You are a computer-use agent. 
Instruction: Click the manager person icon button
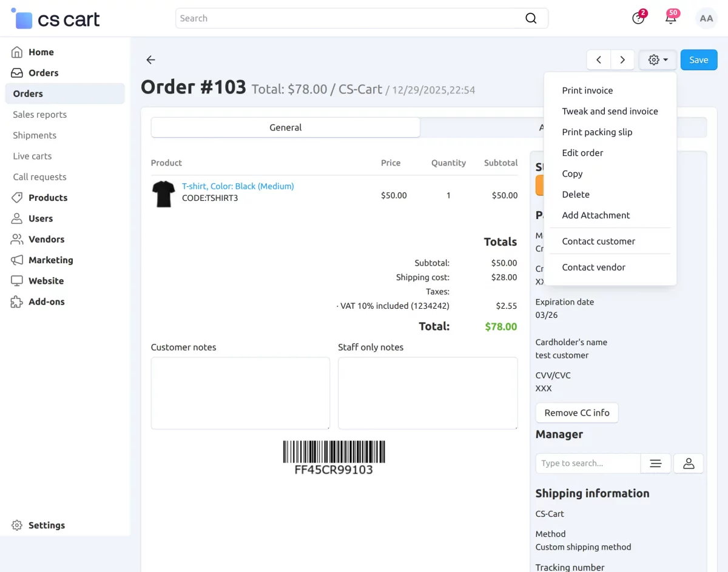pyautogui.click(x=689, y=463)
